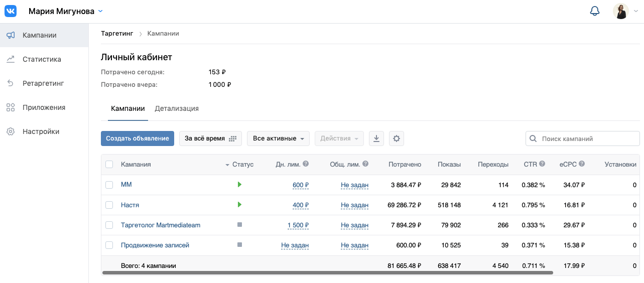Click the green play status for ММ
Image resolution: width=644 pixels, height=283 pixels.
[x=239, y=185]
